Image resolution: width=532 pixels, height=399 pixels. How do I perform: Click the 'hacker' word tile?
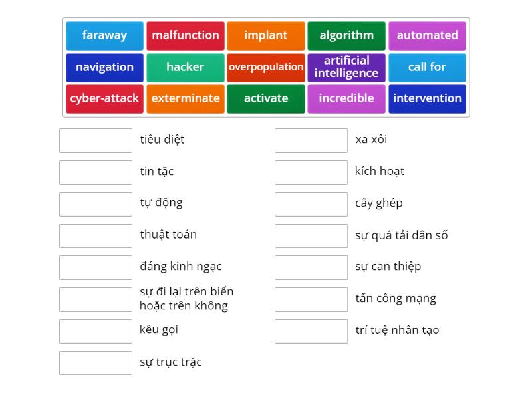pyautogui.click(x=186, y=67)
